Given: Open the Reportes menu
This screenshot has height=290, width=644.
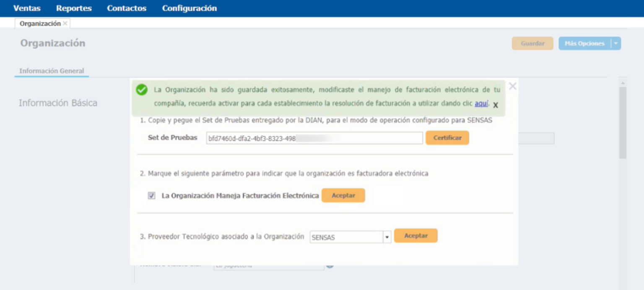Looking at the screenshot, I should point(74,8).
